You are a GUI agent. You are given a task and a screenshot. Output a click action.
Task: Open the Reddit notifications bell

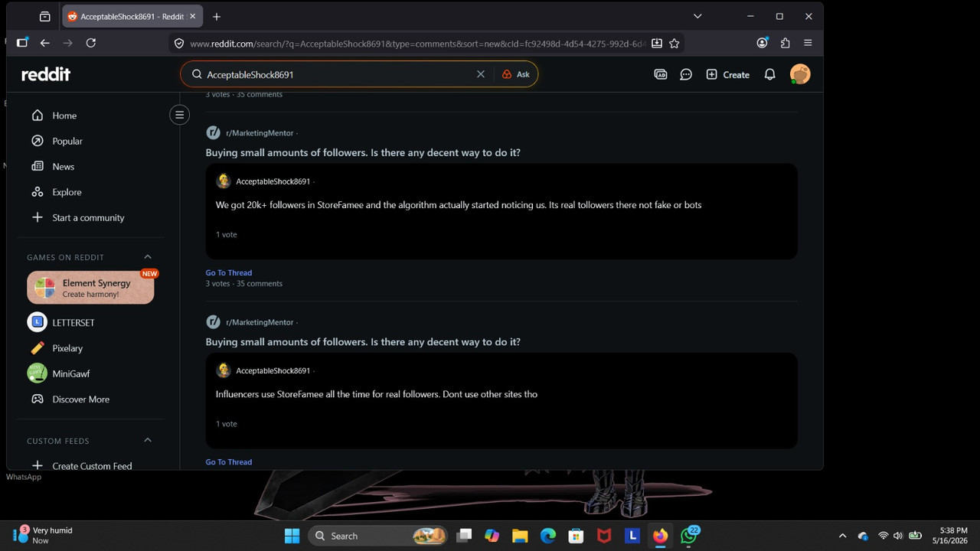(x=770, y=74)
